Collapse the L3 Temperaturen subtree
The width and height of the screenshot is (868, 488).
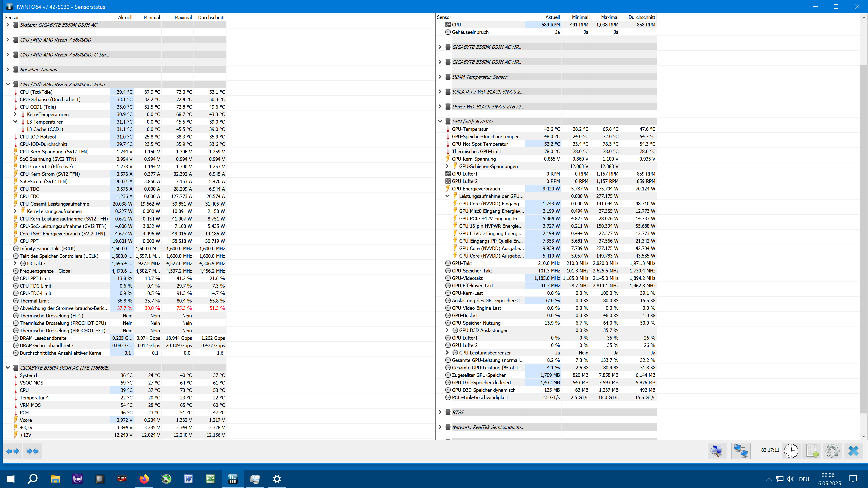coord(15,122)
